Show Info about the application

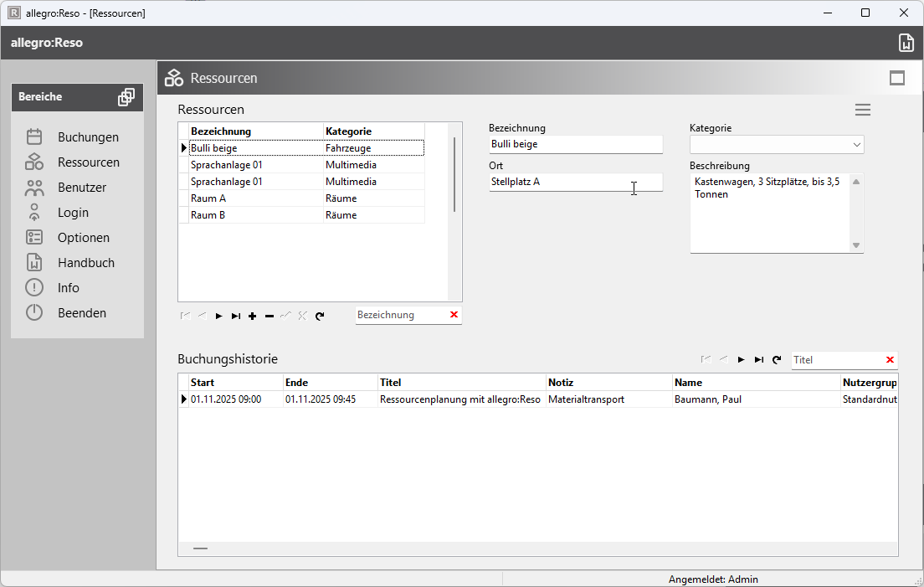coord(68,288)
